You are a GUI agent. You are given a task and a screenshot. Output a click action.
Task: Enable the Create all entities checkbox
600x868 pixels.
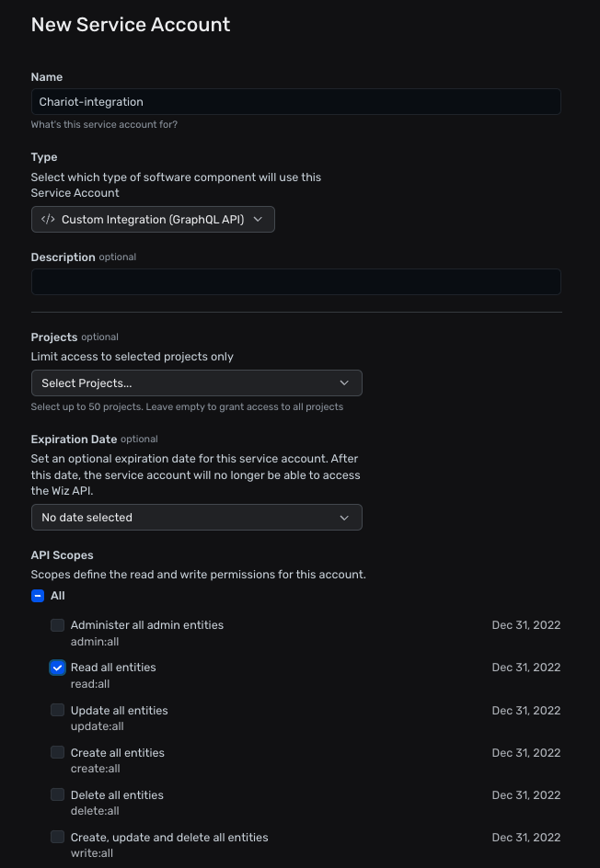coord(57,752)
